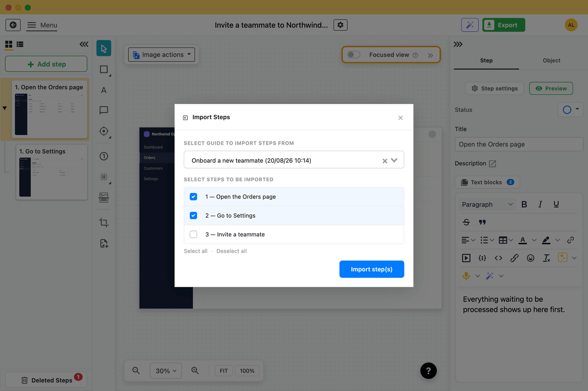The width and height of the screenshot is (588, 391).
Task: Check '3 — Invite a teammate' checkbox
Action: (193, 234)
